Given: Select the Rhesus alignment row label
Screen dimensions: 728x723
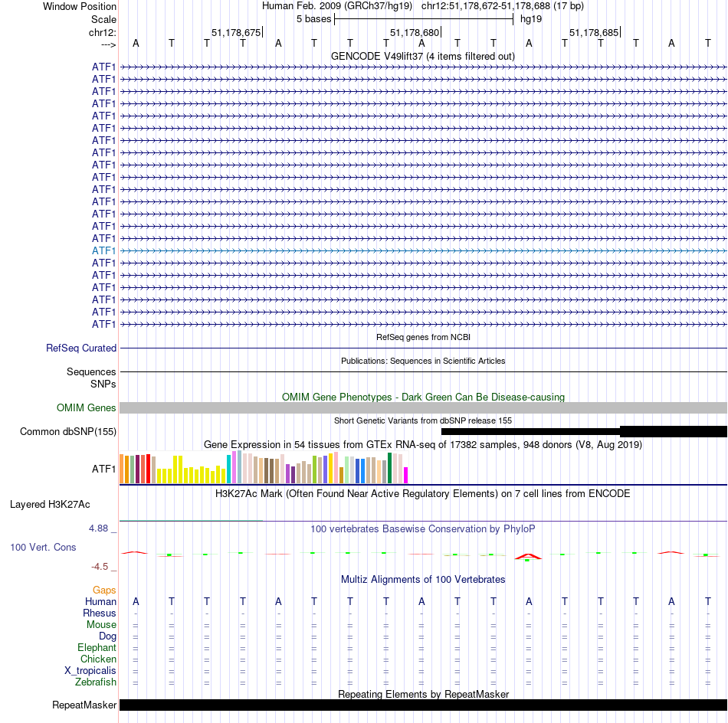Looking at the screenshot, I should click(x=100, y=613).
